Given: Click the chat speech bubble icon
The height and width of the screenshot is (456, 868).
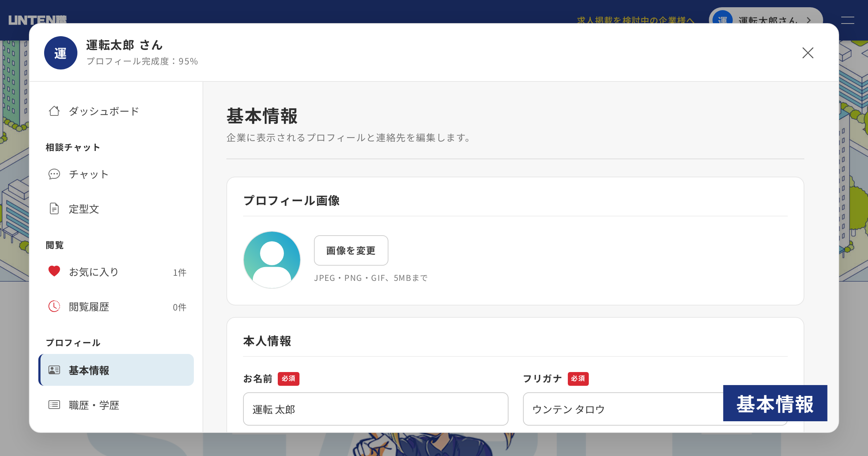Looking at the screenshot, I should click(54, 174).
